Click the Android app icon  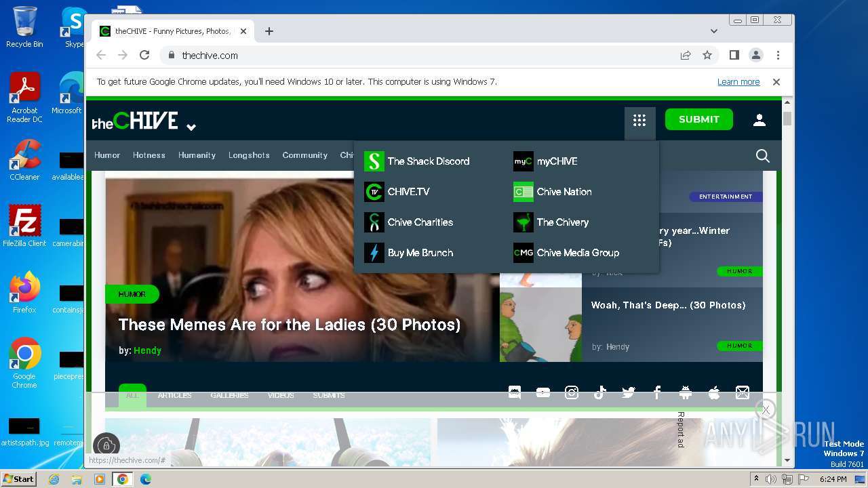(x=686, y=392)
